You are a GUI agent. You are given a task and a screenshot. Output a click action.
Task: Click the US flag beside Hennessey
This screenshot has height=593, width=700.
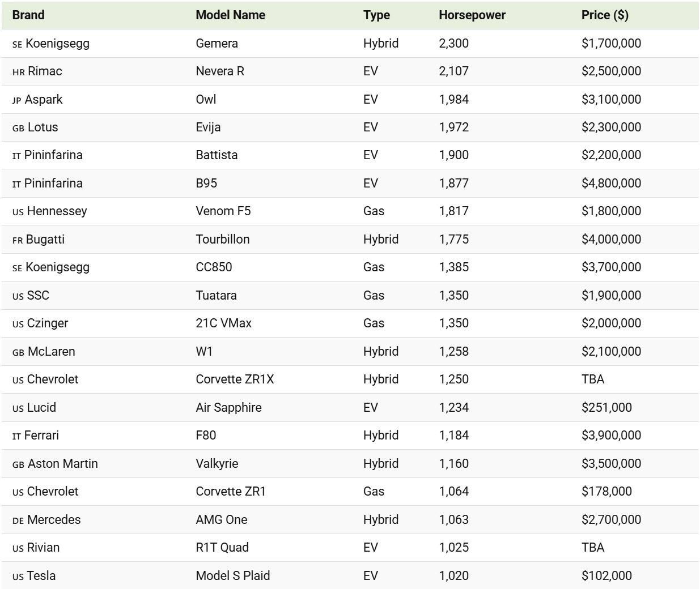pos(18,212)
